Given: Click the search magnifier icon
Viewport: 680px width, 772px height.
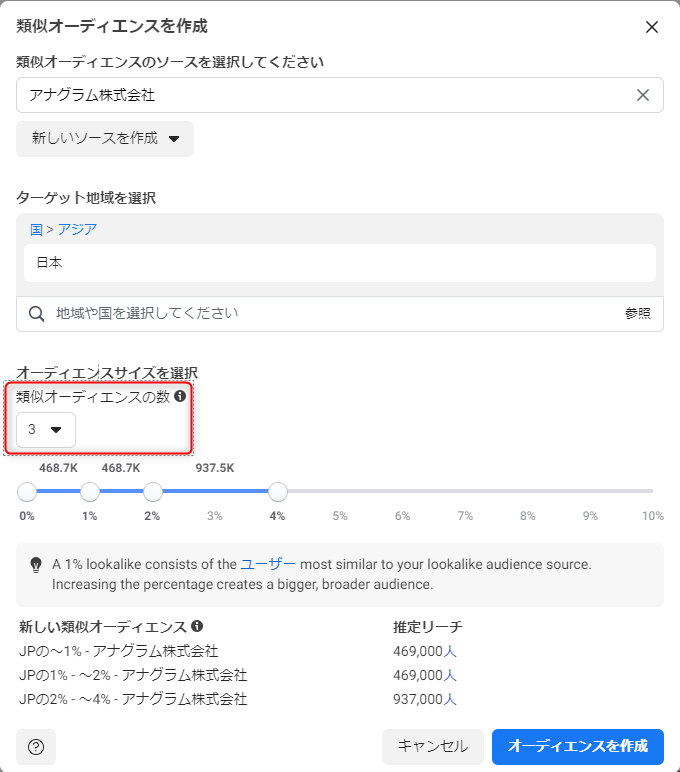Looking at the screenshot, I should [37, 314].
